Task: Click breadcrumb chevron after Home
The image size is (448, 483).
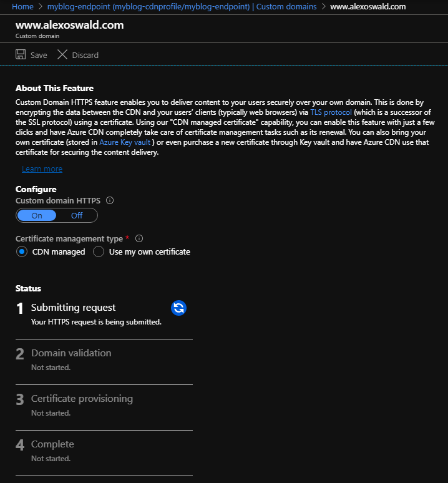Action: coord(41,6)
